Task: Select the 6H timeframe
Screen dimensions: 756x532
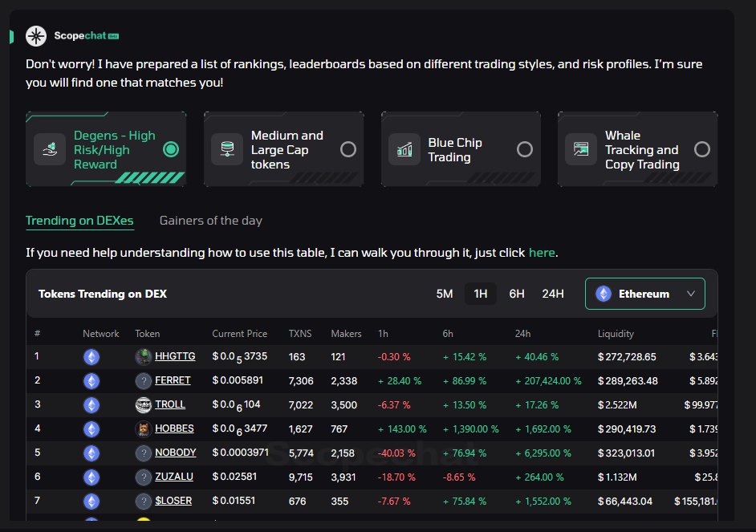Action: tap(516, 294)
